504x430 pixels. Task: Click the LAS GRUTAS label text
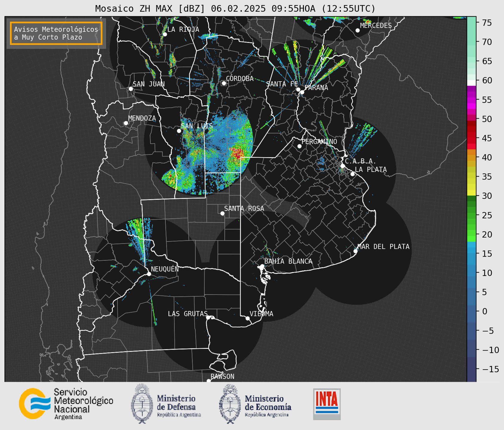pyautogui.click(x=188, y=314)
